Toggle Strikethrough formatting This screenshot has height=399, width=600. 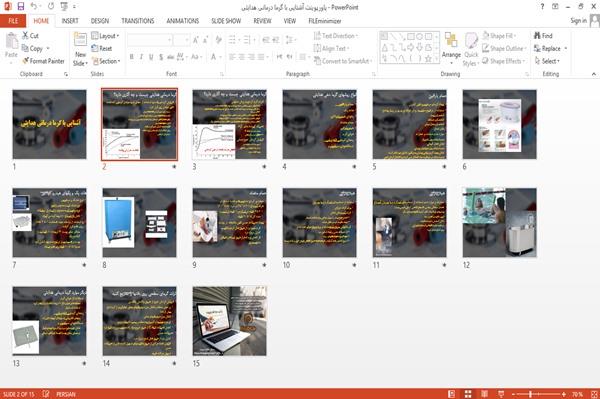pos(171,57)
